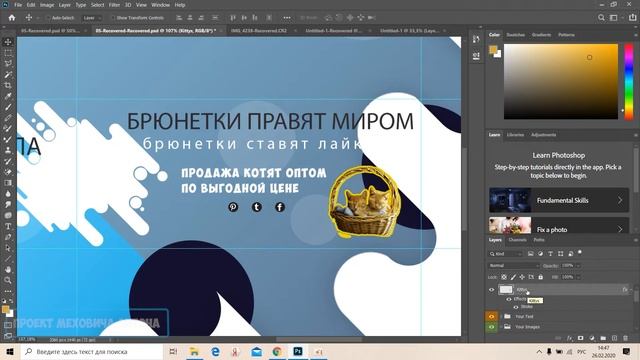Open the more options ellipsis in the options bar
This screenshot has width=640, height=360.
pos(287,18)
